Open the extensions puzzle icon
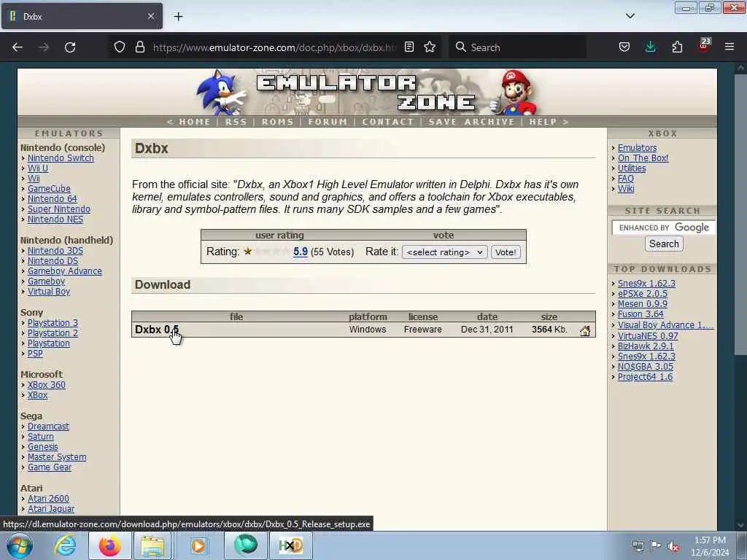This screenshot has width=747, height=560. point(677,47)
